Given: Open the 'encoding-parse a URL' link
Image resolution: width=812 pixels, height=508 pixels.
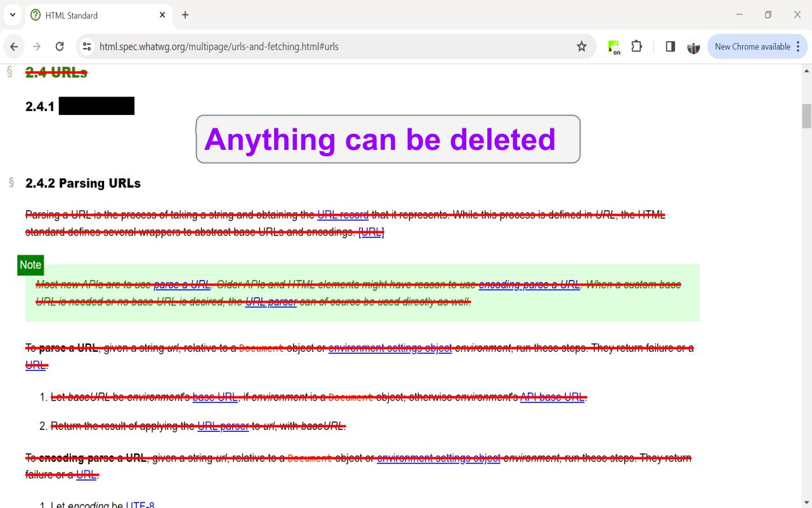Looking at the screenshot, I should pos(530,284).
